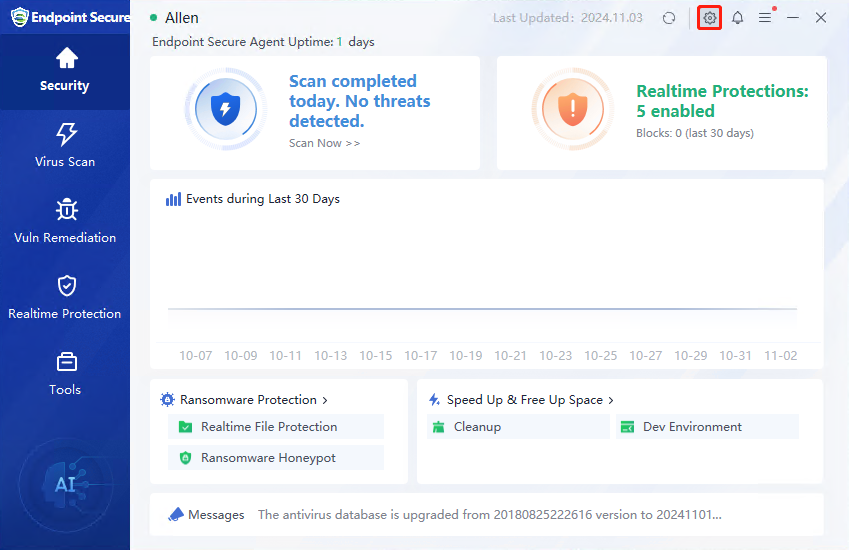The image size is (849, 550).
Task: Click the house icon in sidebar
Action: click(67, 58)
